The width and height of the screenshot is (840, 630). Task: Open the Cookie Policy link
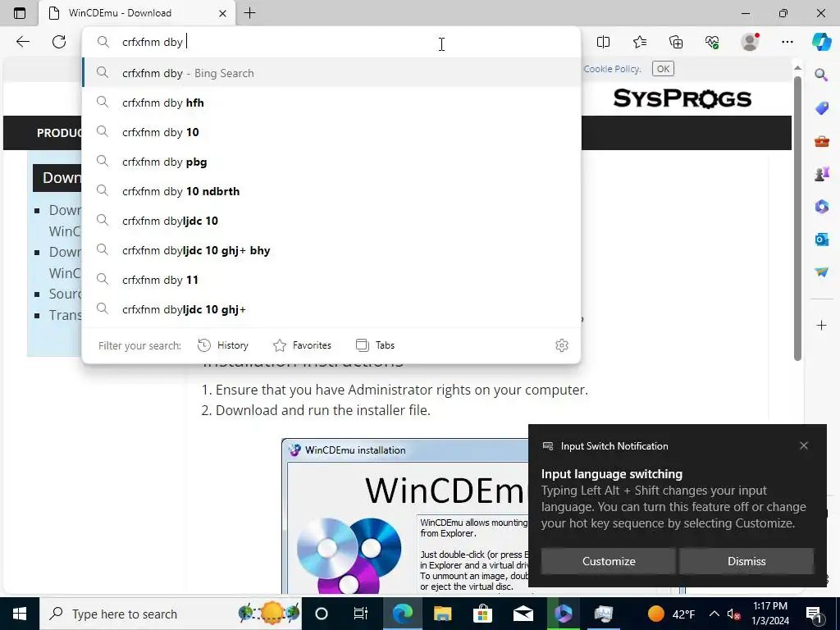[x=612, y=69]
